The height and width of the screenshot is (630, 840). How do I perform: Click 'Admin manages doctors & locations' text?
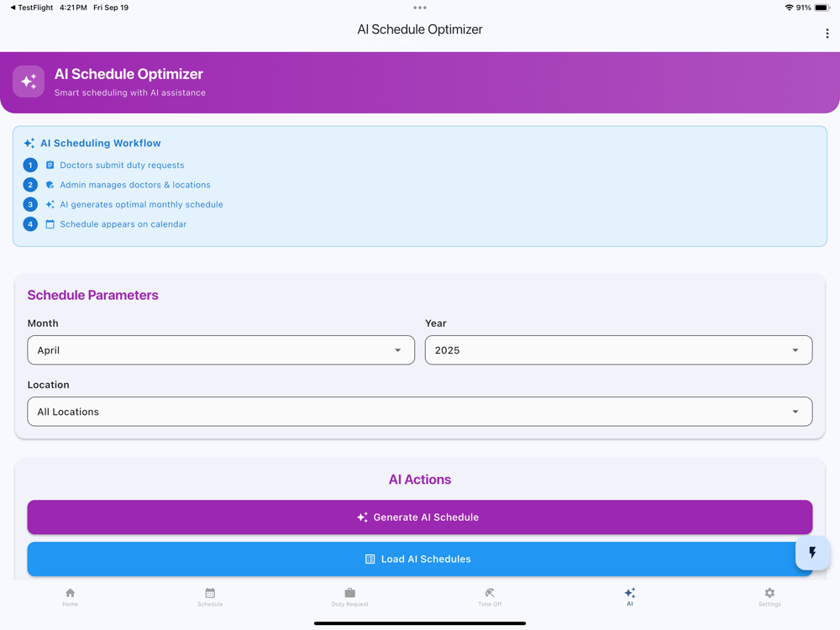click(135, 185)
